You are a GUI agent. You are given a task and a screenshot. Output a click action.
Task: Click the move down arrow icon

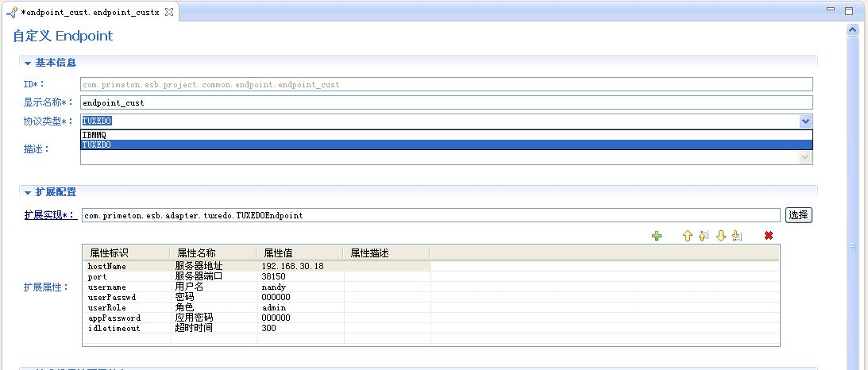(721, 236)
